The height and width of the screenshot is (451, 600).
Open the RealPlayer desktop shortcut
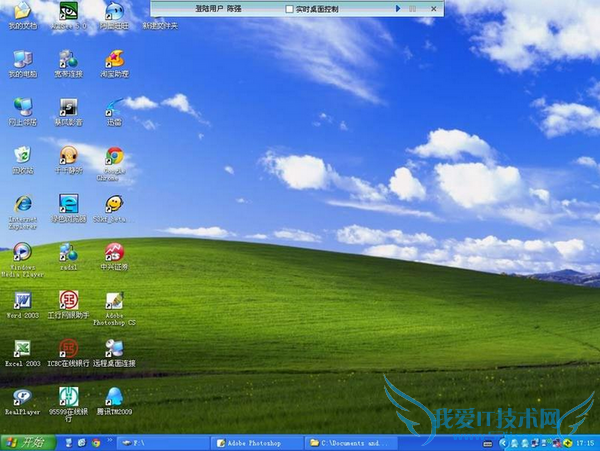tap(21, 397)
